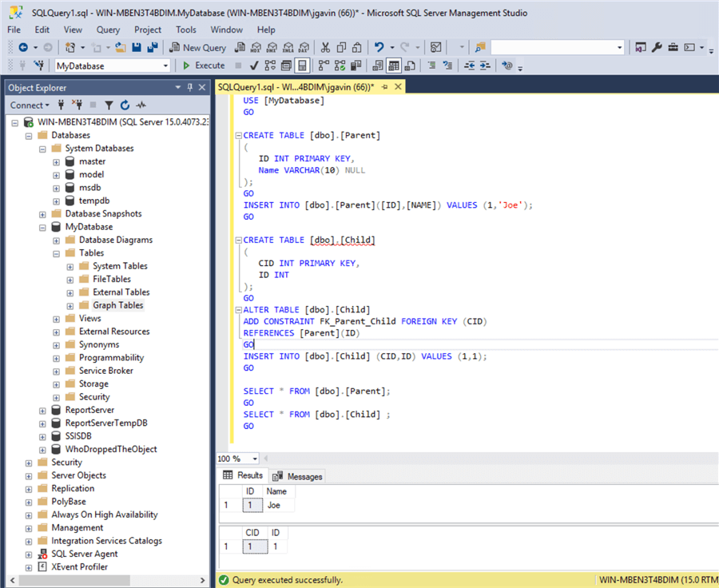The height and width of the screenshot is (588, 719).
Task: Click Specify Values for Template Parameters icon
Action: pos(507,66)
